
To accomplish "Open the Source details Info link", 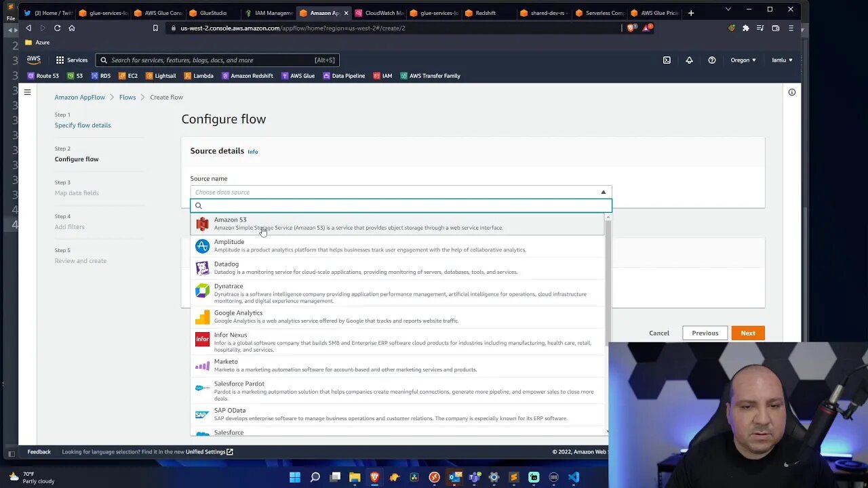I will (x=253, y=152).
